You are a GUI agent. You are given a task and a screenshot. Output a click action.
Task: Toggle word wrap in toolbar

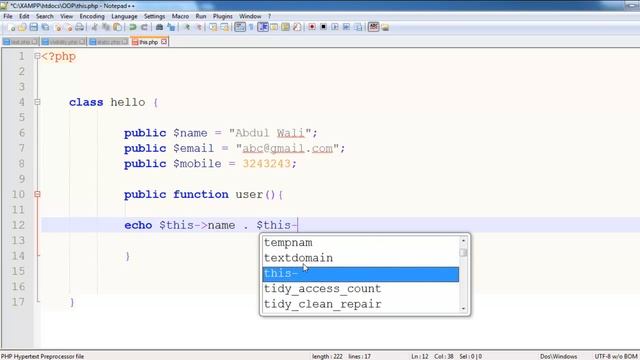tap(240, 27)
